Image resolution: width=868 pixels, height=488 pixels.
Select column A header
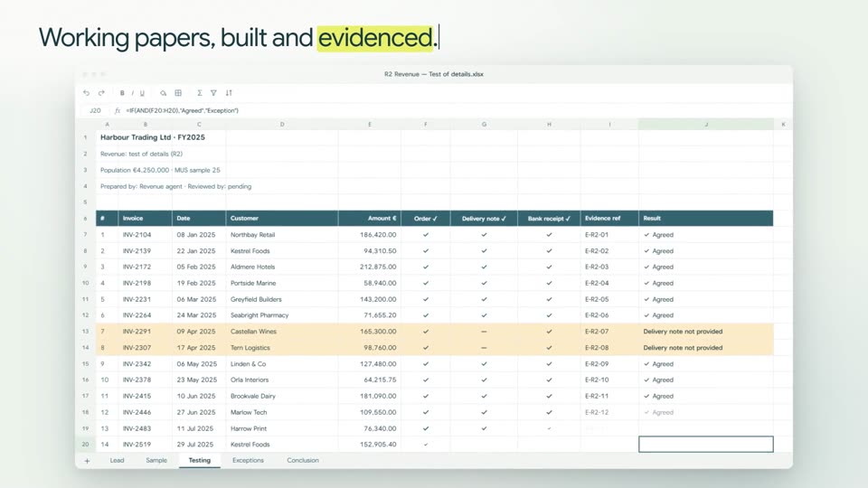(x=107, y=125)
